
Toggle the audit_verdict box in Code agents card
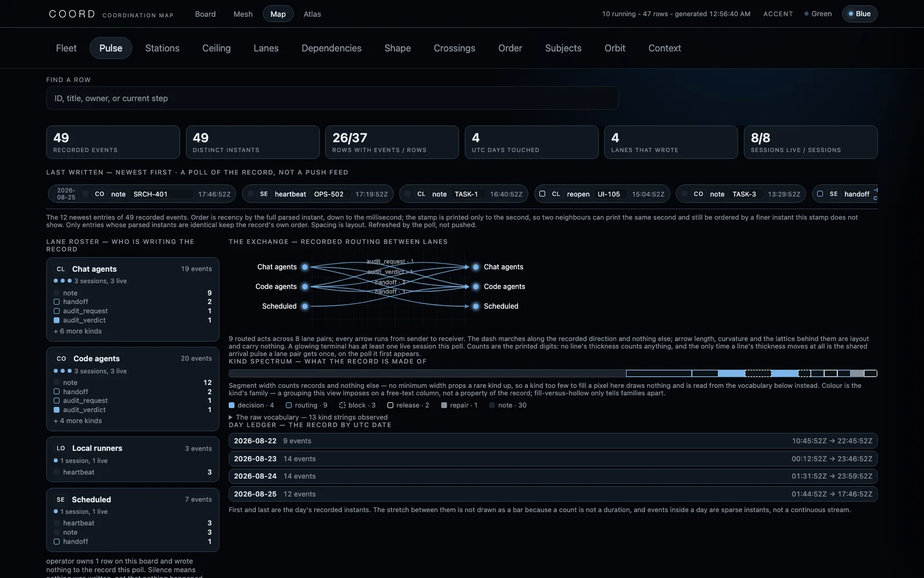click(57, 410)
